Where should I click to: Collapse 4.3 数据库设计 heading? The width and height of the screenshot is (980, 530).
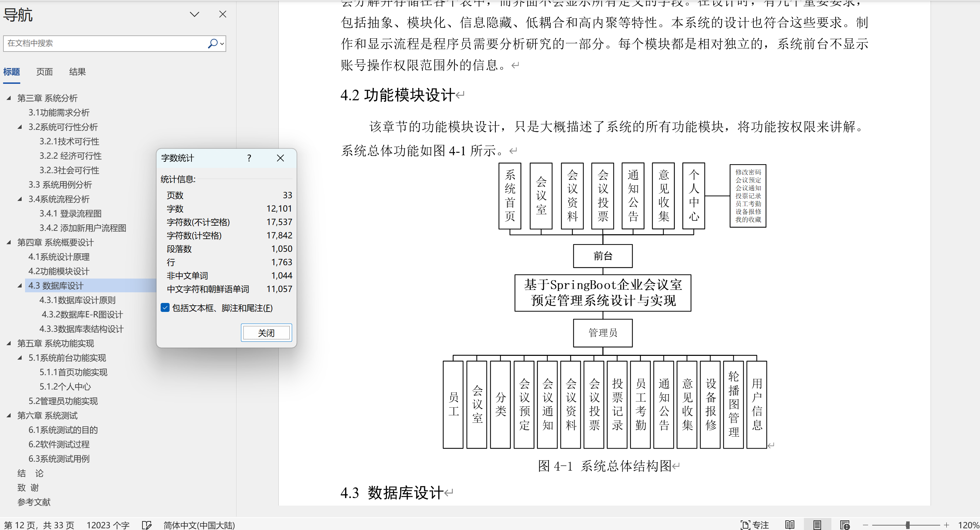pos(20,285)
